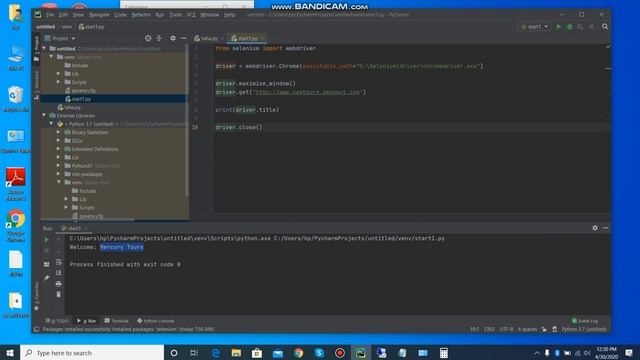This screenshot has height=360, width=640.
Task: Open Project panel settings gear
Action: (173, 38)
